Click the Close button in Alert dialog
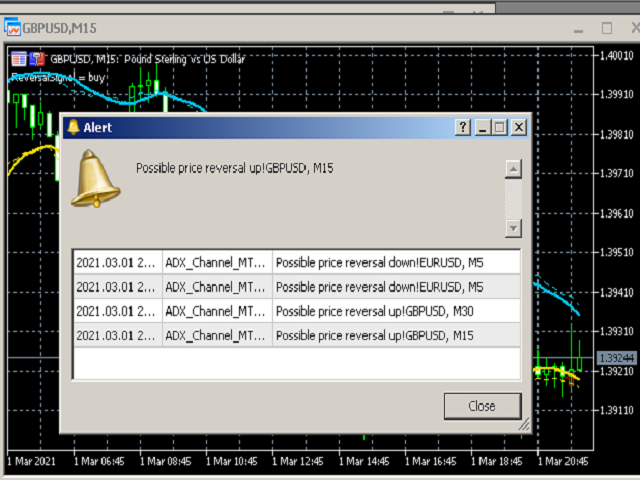This screenshot has width=640, height=480. point(482,406)
